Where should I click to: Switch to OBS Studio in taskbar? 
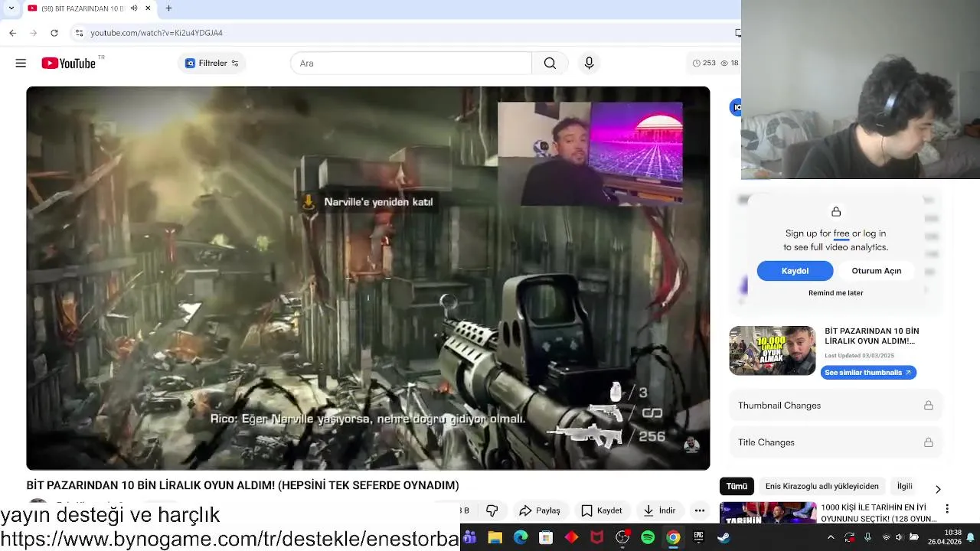pos(622,538)
